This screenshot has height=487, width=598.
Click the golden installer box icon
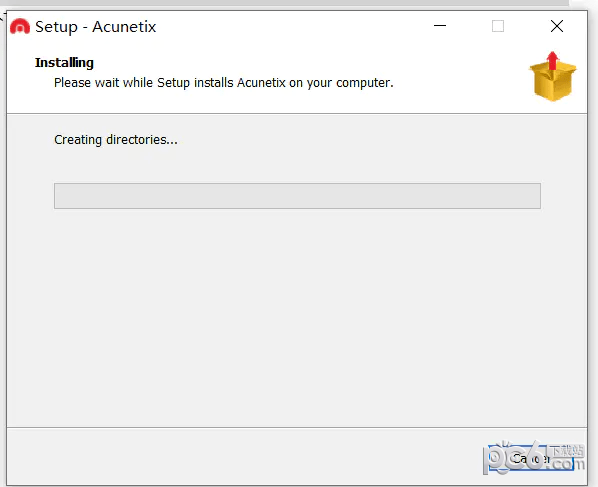[x=553, y=77]
